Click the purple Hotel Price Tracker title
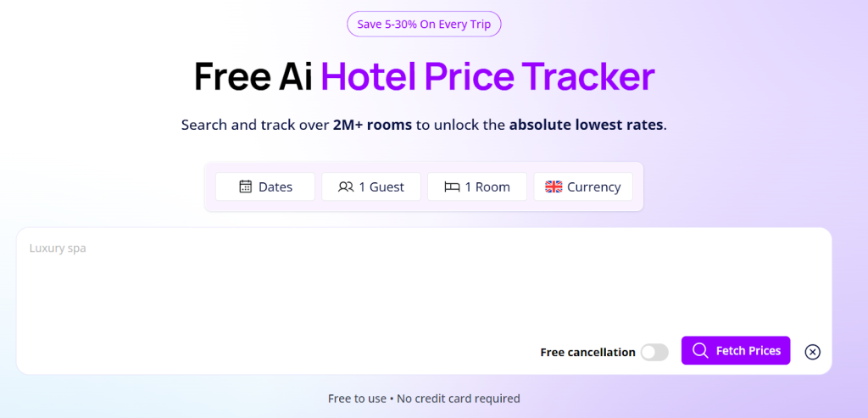This screenshot has height=418, width=868. (487, 76)
